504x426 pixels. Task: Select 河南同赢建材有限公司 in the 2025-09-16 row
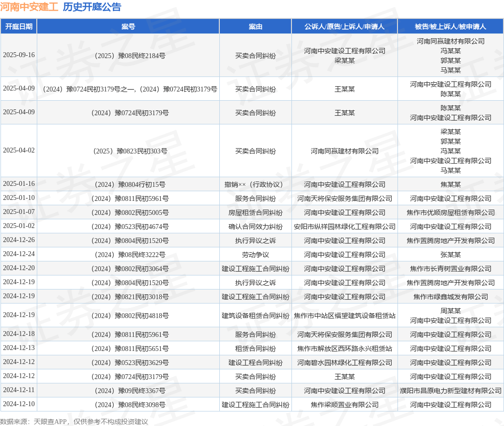451,41
